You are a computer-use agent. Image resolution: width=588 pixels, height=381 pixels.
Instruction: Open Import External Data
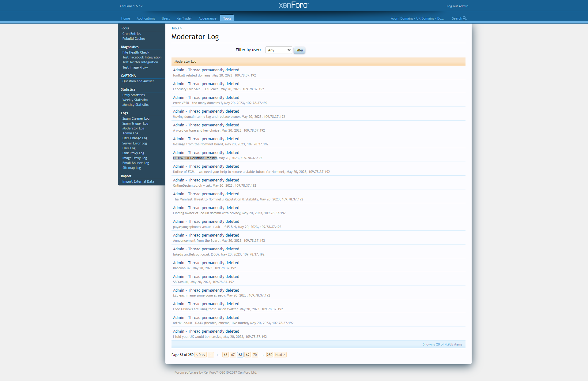138,181
